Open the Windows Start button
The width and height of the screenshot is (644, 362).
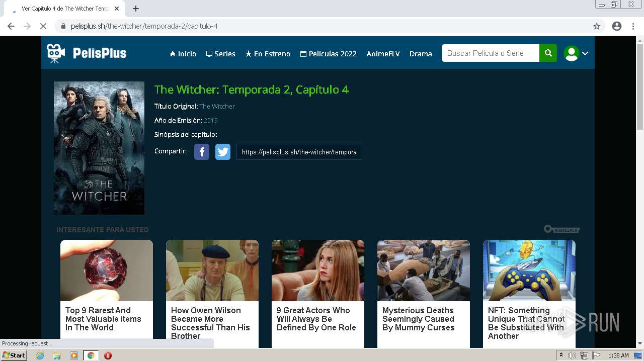click(x=14, y=355)
